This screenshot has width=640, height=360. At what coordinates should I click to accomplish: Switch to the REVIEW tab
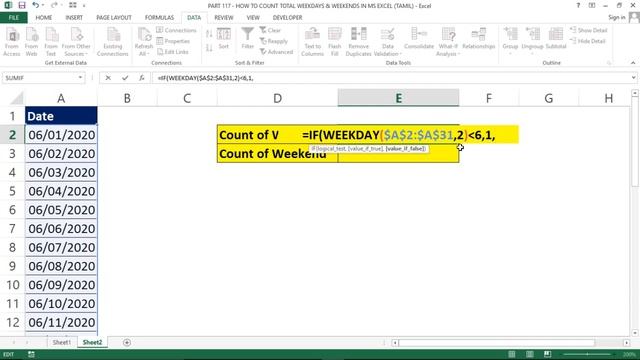tap(224, 18)
